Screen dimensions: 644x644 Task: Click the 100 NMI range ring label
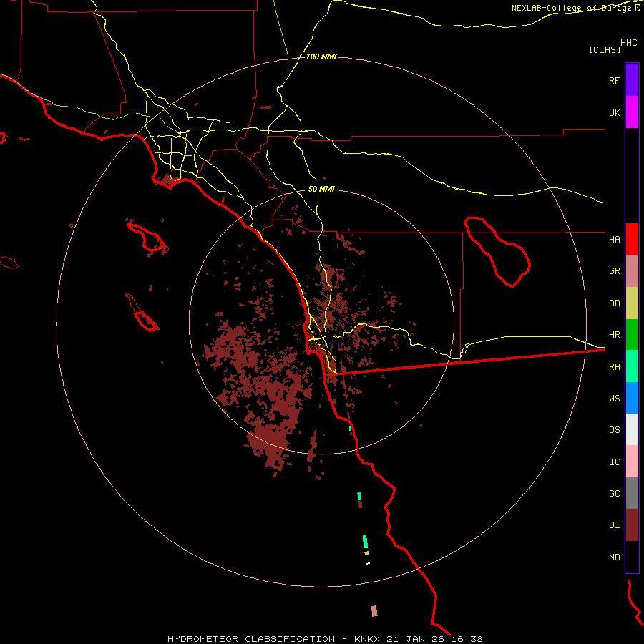point(321,57)
